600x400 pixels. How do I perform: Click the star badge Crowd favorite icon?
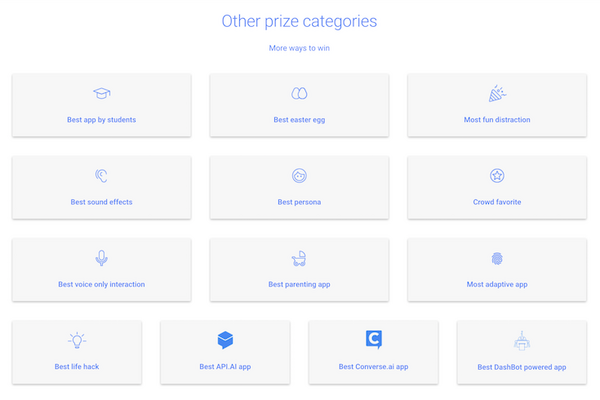[x=497, y=176]
